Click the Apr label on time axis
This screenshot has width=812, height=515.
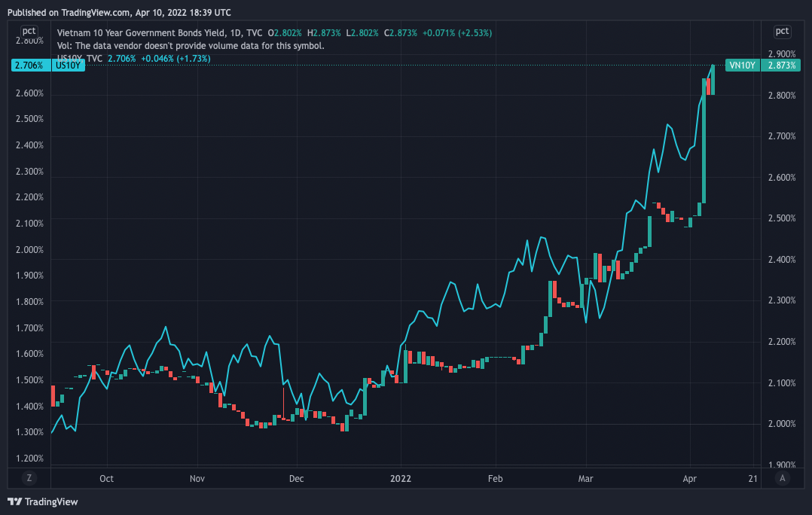(x=690, y=478)
